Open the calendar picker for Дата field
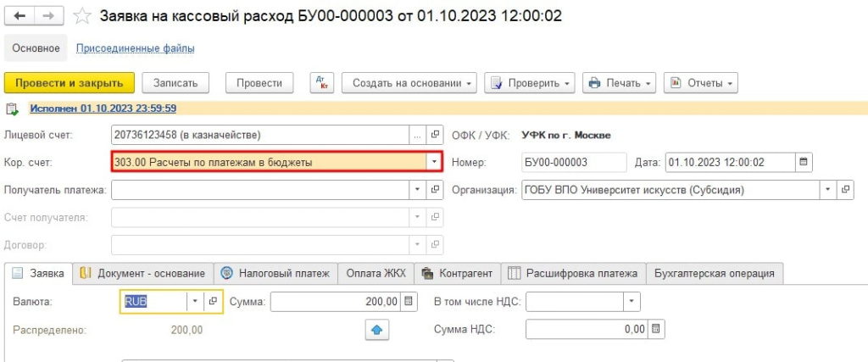The width and height of the screenshot is (868, 362). coord(804,162)
